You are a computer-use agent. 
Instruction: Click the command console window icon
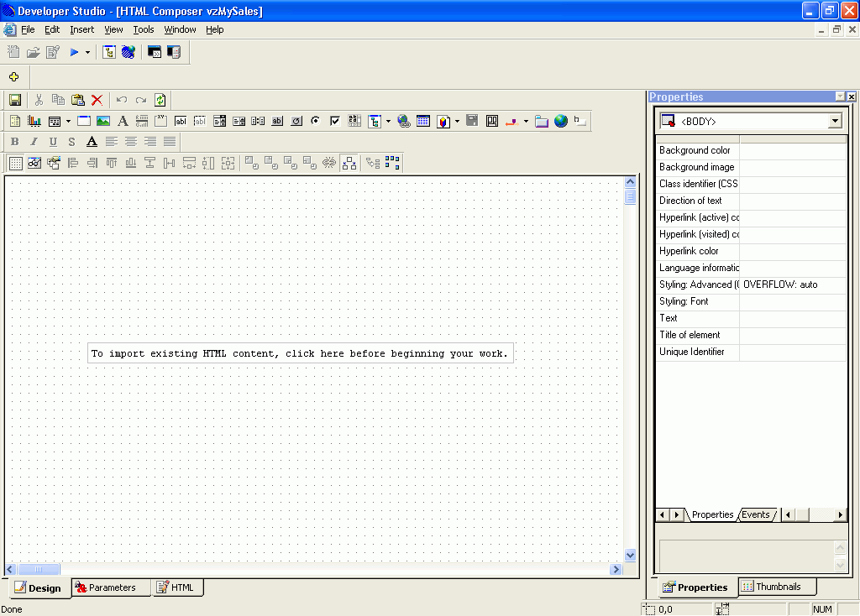[155, 52]
